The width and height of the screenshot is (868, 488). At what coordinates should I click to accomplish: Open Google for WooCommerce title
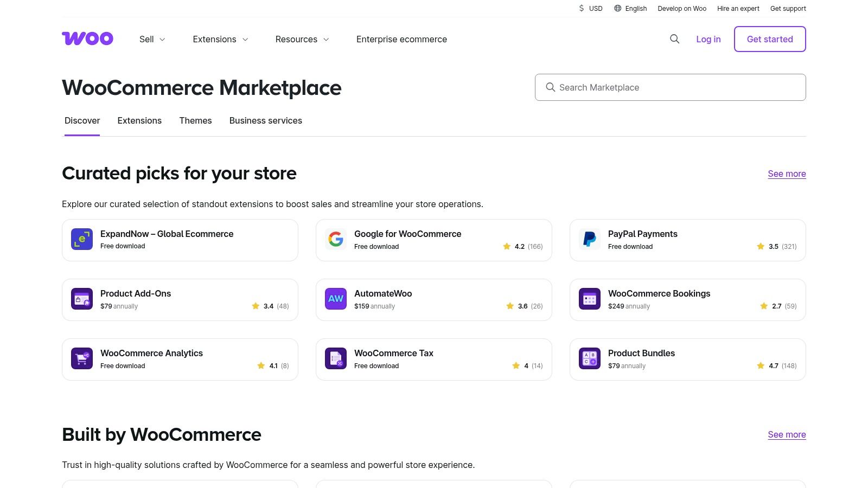click(407, 234)
